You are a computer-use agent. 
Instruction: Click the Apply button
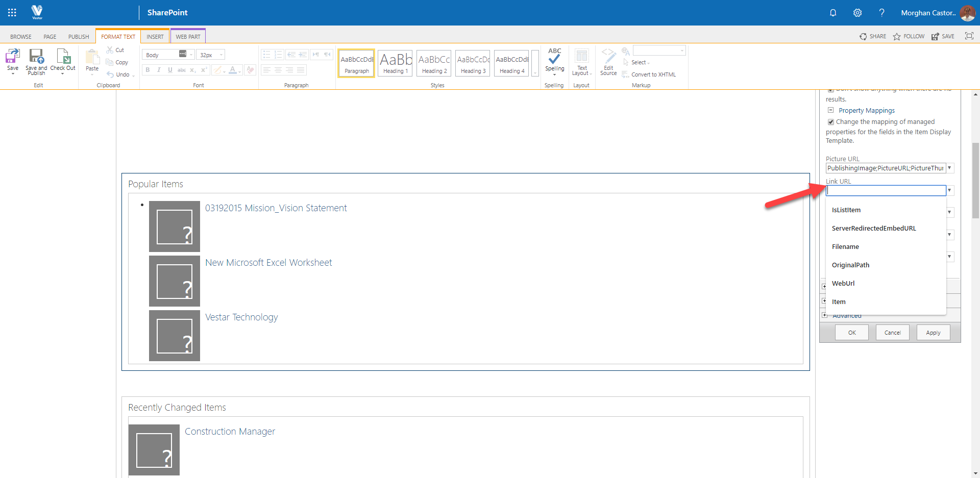(933, 332)
